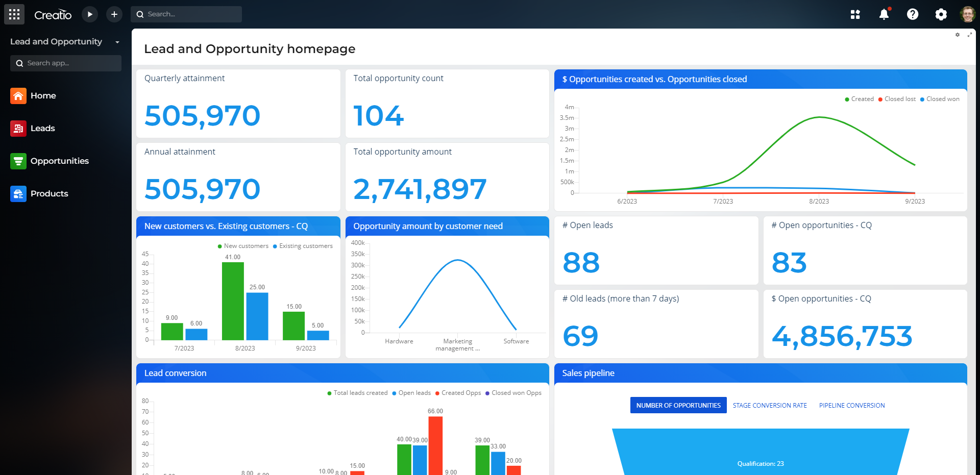Expand dashboard to fullscreen view

(970, 35)
